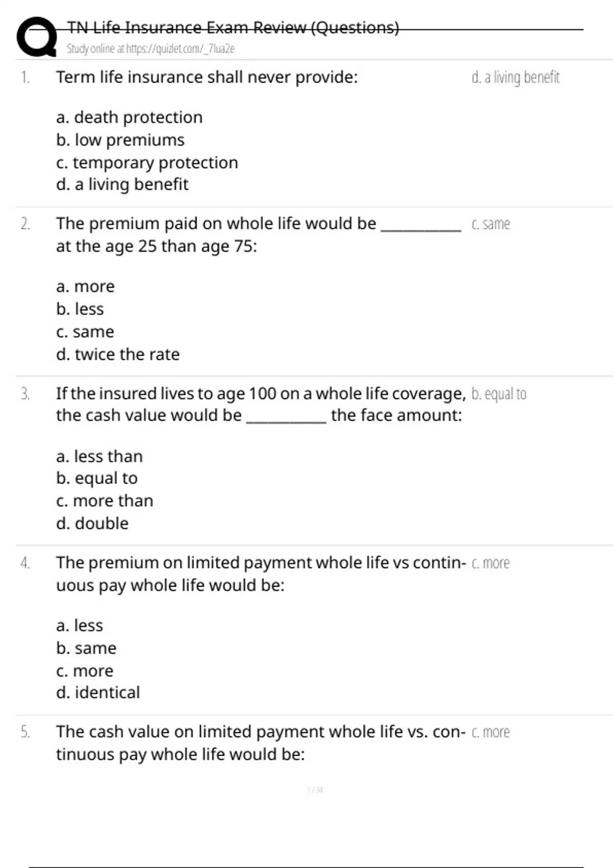613x868 pixels.
Task: Click the 'd. a living benefit' answer key
Action: coord(515,78)
